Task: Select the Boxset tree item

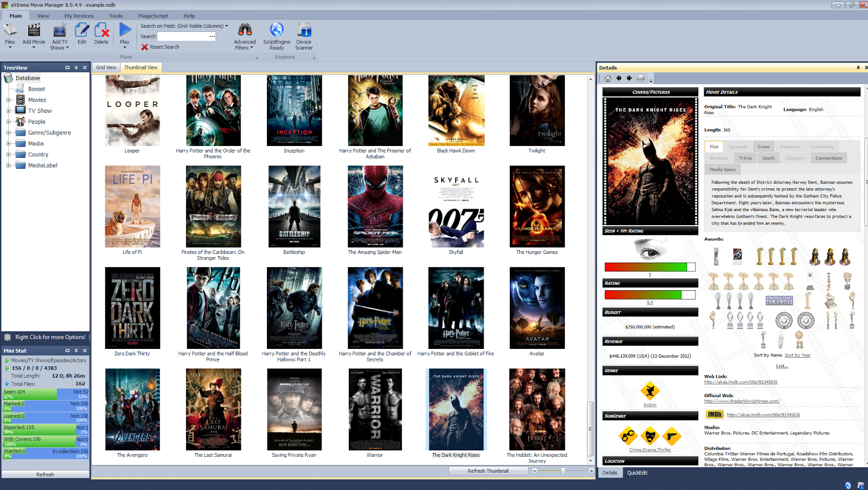Action: [x=36, y=89]
